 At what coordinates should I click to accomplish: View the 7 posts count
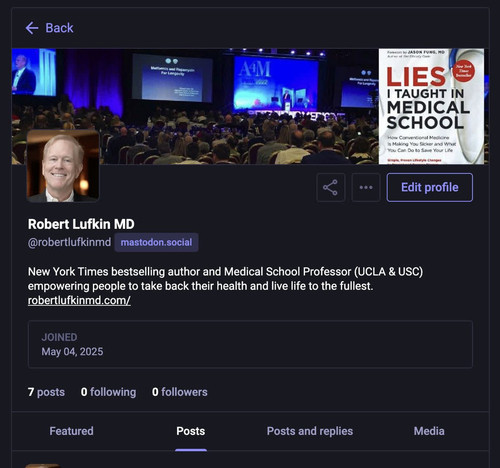point(46,392)
